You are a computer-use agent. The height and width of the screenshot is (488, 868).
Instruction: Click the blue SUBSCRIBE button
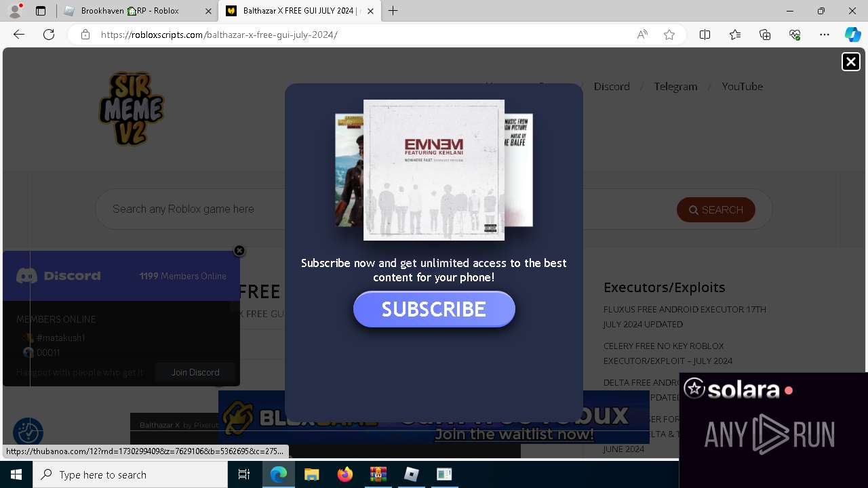434,309
